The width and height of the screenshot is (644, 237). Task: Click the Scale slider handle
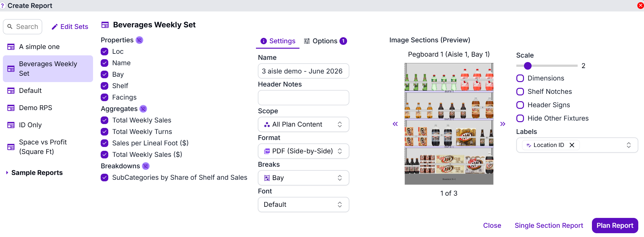coord(528,66)
